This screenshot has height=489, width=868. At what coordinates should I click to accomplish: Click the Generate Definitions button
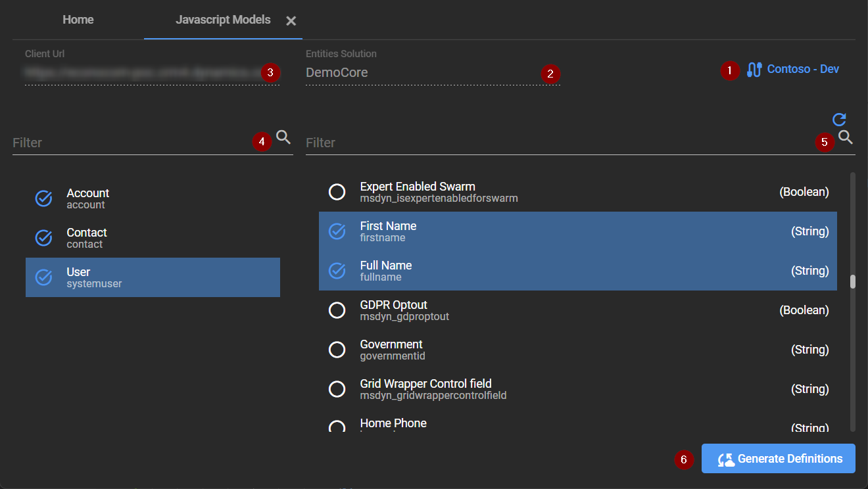[778, 459]
